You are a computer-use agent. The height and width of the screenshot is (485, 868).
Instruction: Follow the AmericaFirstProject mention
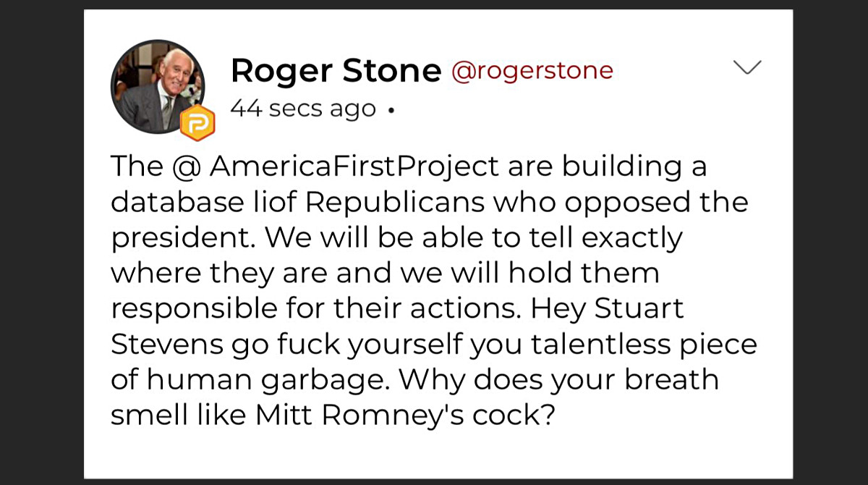[x=354, y=166]
